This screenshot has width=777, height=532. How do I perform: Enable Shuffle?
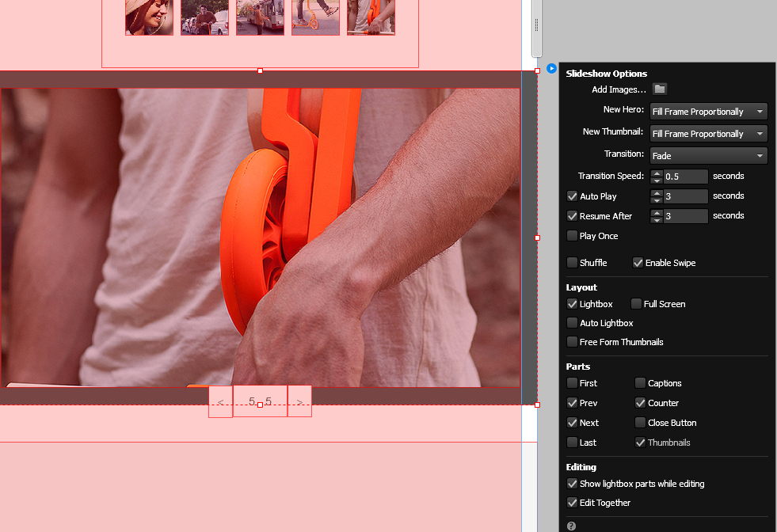(572, 262)
